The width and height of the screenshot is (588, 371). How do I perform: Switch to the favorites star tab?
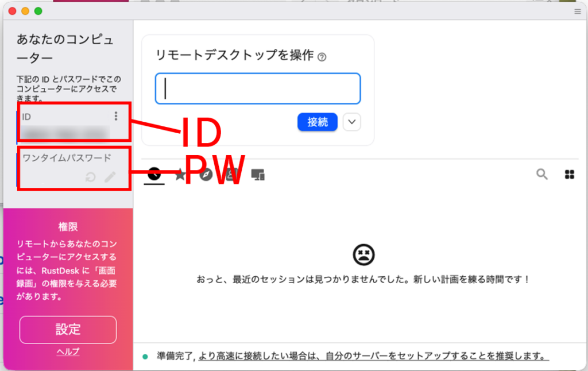point(180,175)
